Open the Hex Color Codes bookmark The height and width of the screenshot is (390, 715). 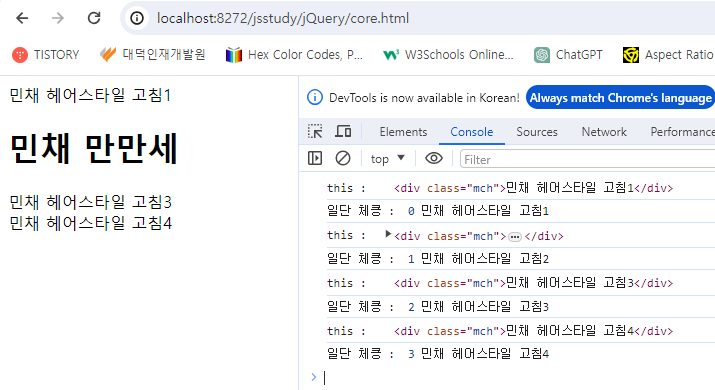tap(294, 55)
